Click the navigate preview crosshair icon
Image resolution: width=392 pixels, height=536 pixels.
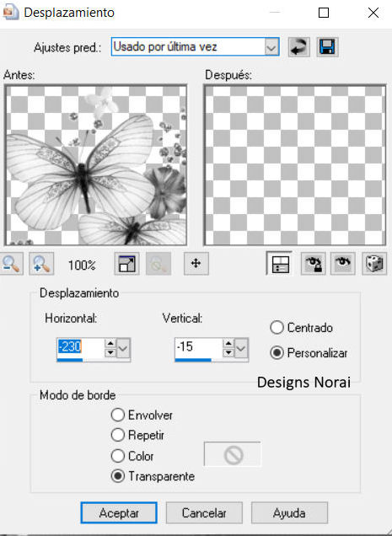(x=196, y=264)
